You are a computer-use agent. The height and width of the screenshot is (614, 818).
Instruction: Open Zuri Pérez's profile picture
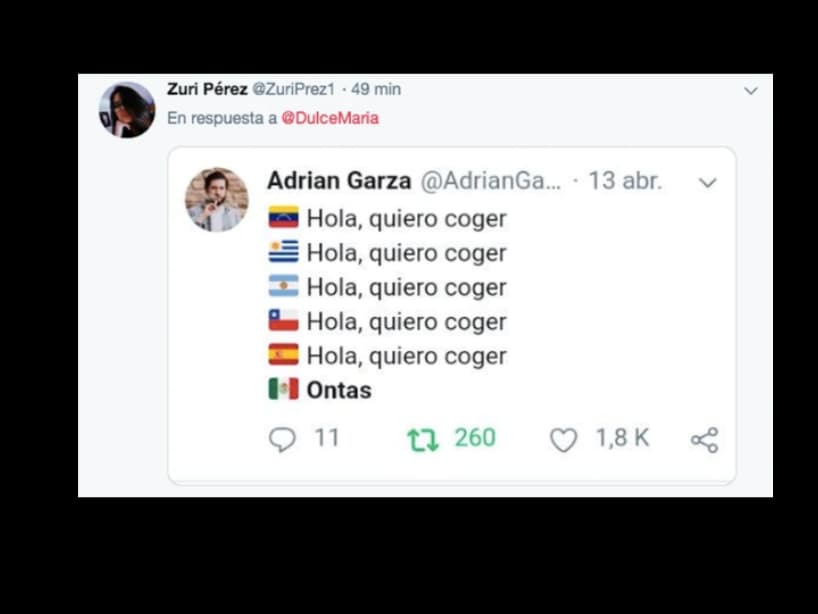pos(127,108)
